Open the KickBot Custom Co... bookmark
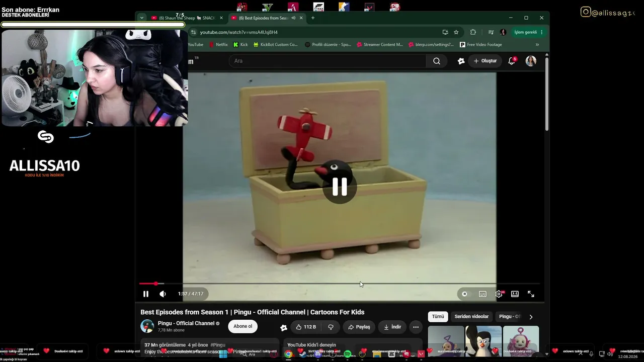The height and width of the screenshot is (362, 644). click(276, 45)
